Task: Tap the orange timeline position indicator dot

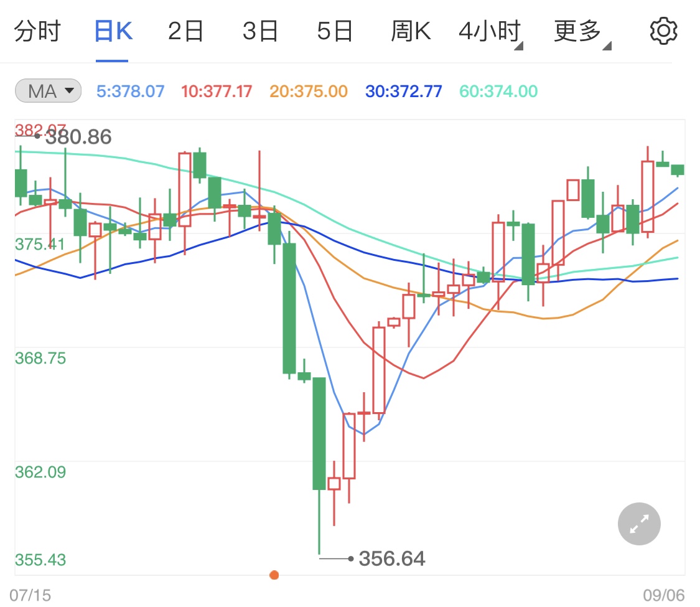Action: coord(274,575)
